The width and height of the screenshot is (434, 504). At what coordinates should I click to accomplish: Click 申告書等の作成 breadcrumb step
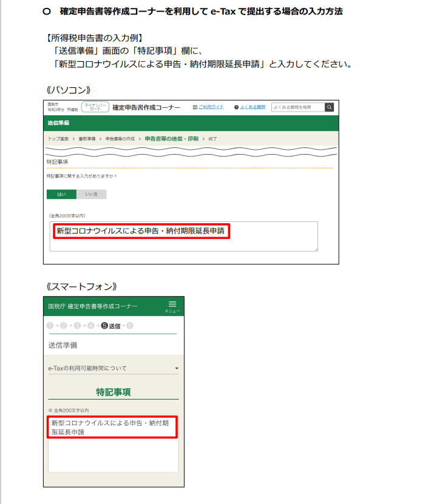point(120,139)
